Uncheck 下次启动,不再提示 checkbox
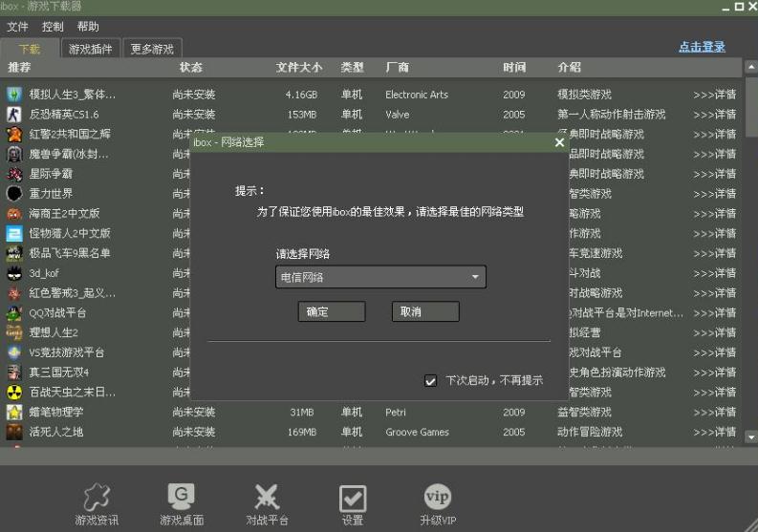Screen dimensions: 758x532 coord(430,381)
